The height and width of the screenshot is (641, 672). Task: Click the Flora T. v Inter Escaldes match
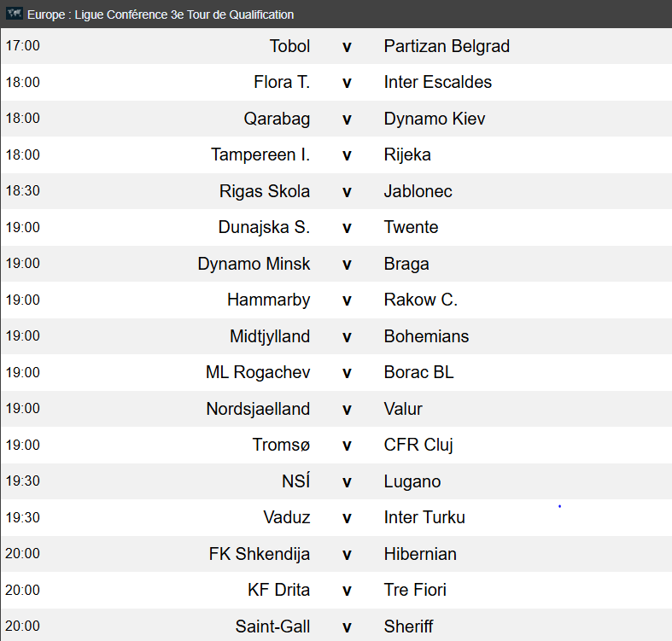[x=336, y=82]
